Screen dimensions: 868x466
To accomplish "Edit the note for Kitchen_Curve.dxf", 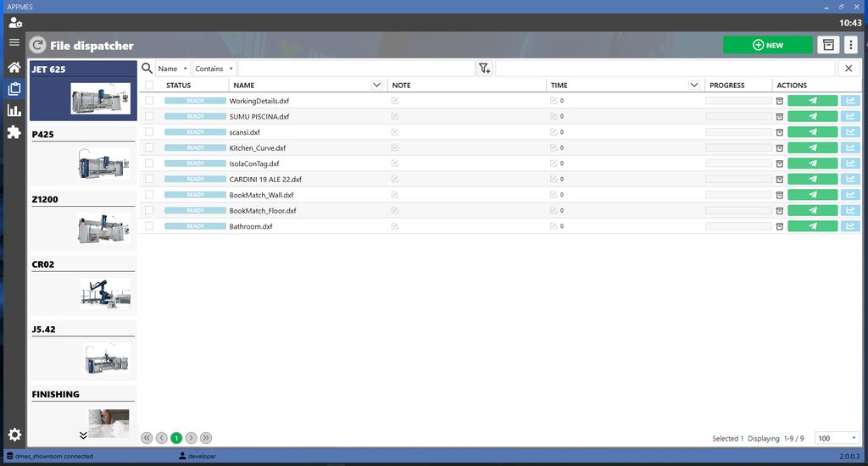I will (395, 147).
